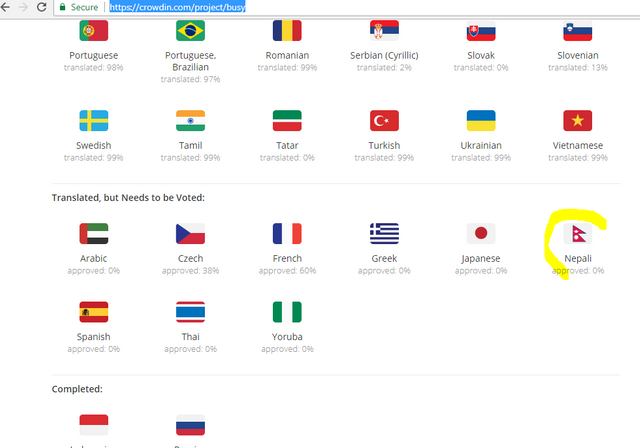Click 'translated: 13%' under Slovenian
This screenshot has height=448, width=640.
coord(578,68)
